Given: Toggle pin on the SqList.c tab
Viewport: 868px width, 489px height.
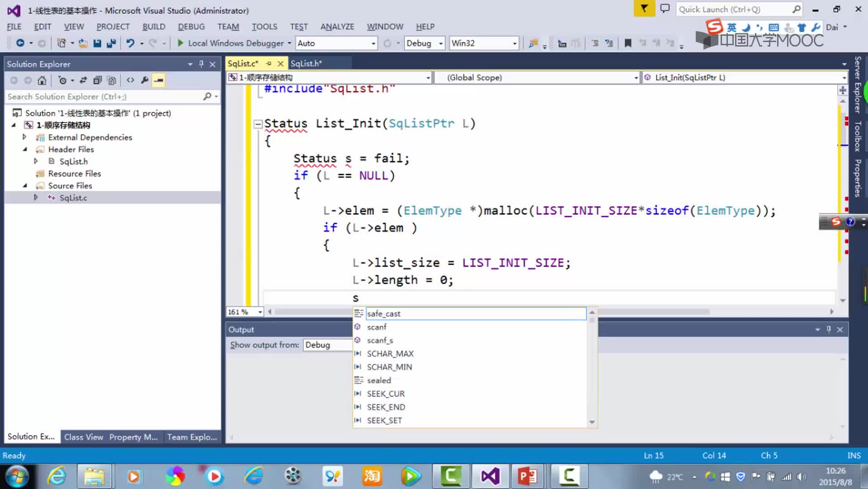Looking at the screenshot, I should (x=269, y=64).
